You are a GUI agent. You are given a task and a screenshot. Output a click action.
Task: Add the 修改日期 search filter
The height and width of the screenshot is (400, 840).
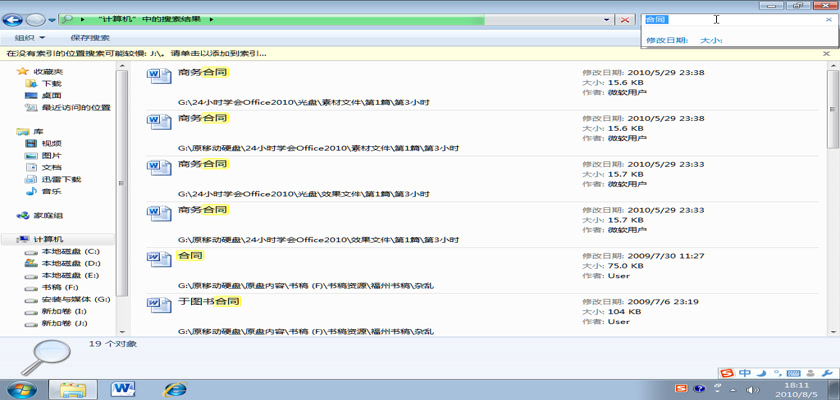[667, 41]
